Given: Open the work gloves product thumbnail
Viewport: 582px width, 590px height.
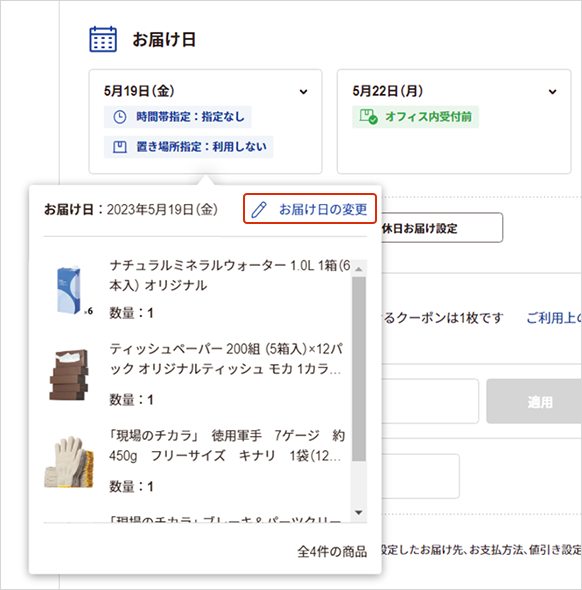Looking at the screenshot, I should click(x=69, y=462).
